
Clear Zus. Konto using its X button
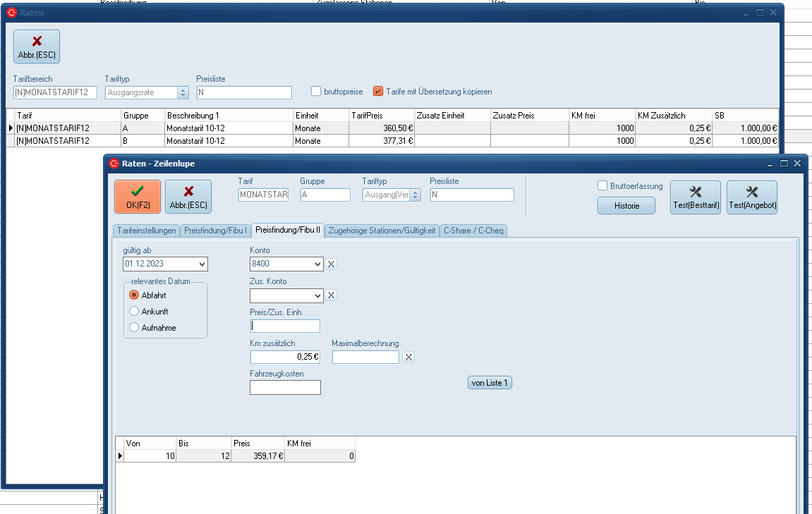coord(332,295)
